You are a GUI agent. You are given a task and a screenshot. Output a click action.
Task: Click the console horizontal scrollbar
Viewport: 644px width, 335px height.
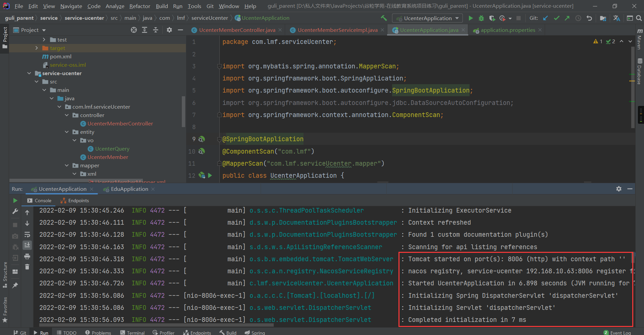click(156, 325)
